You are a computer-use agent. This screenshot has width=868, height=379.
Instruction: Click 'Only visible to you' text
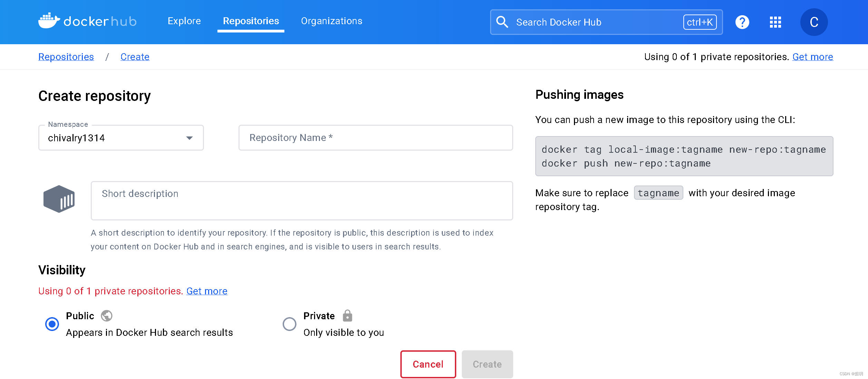[x=343, y=332]
